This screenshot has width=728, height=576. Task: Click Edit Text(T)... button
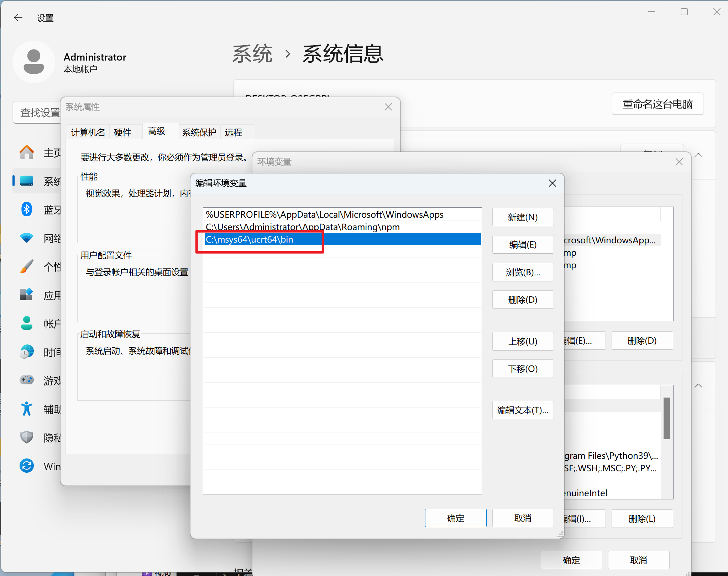(x=523, y=410)
